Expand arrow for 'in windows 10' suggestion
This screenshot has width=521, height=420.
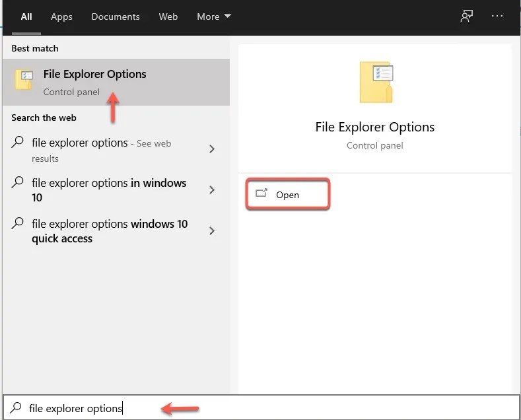[x=212, y=190]
